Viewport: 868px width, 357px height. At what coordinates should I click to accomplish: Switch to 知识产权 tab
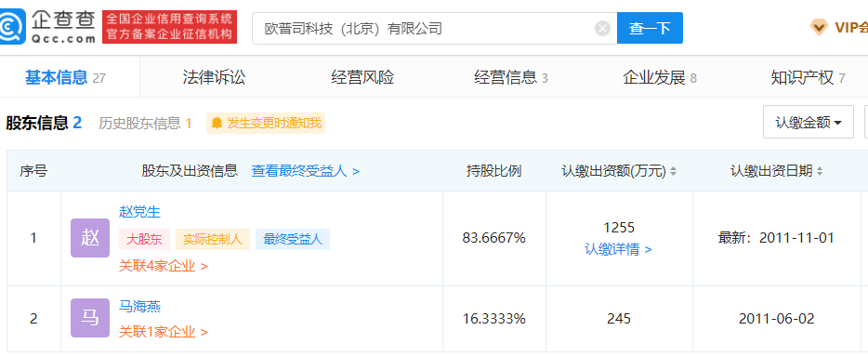(808, 77)
